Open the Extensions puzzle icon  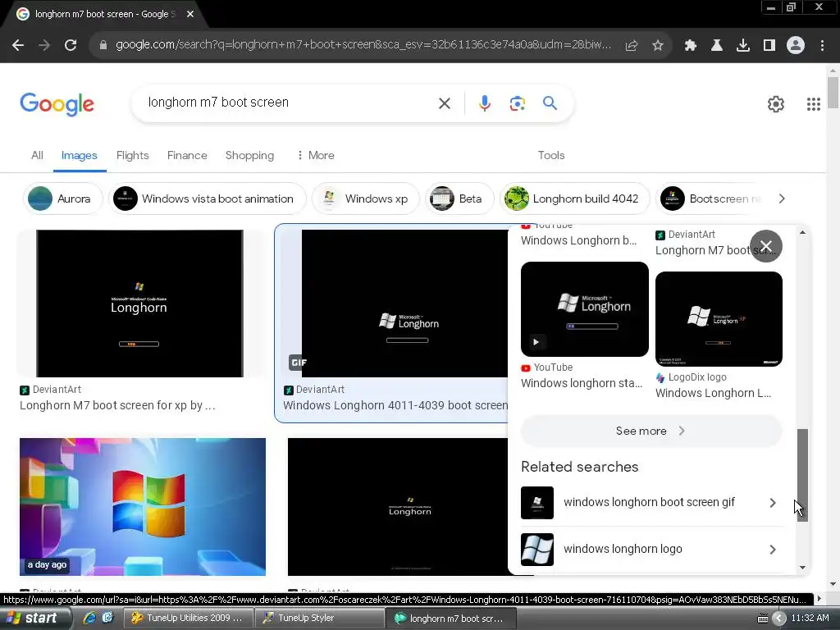point(691,46)
